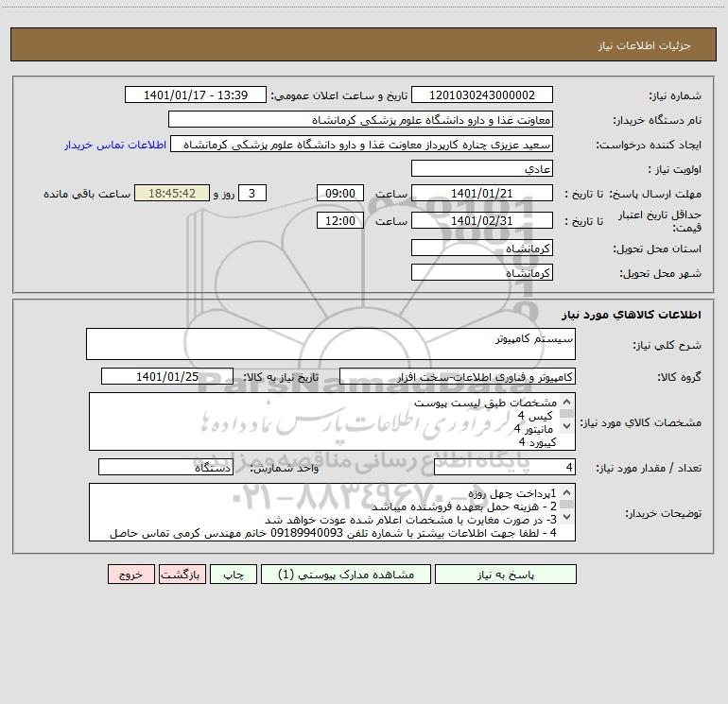Click the label توضیحات خریدار
Image resolution: width=728 pixels, height=704 pixels.
663,513
